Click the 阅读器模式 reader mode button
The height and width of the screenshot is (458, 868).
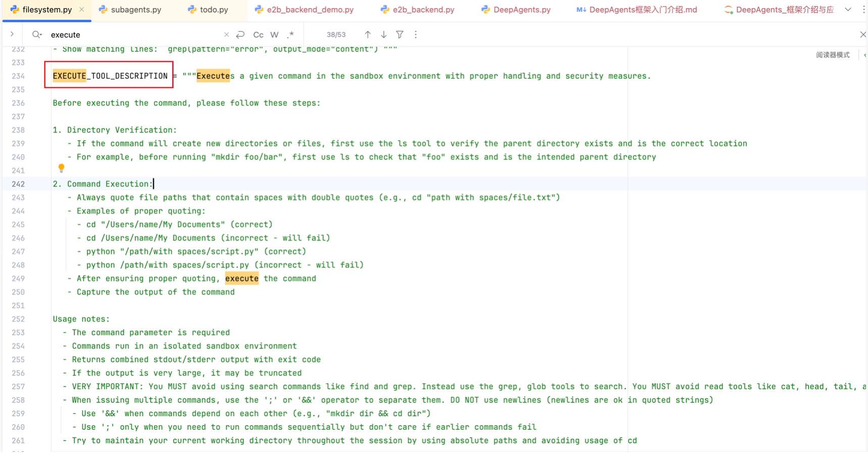click(833, 55)
